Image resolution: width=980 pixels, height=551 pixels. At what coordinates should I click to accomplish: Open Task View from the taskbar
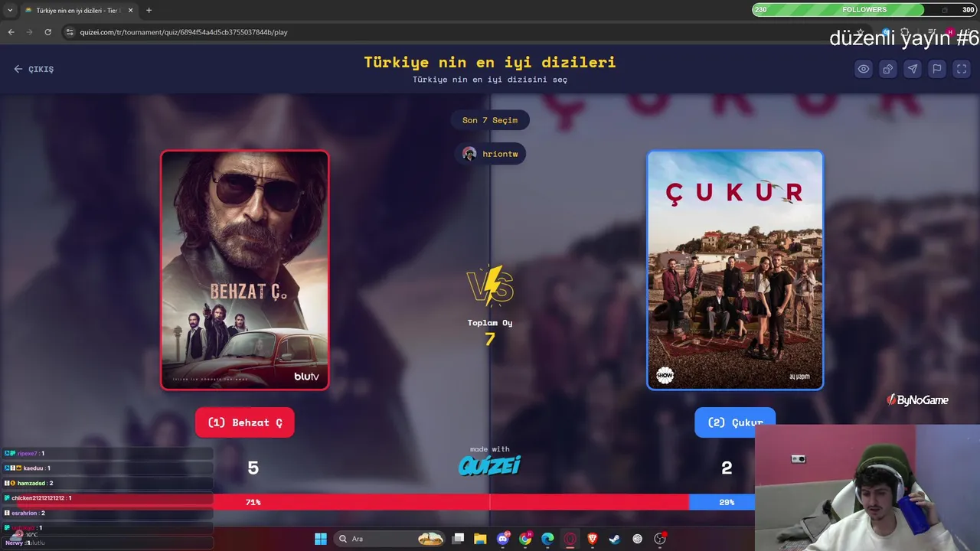pos(458,539)
